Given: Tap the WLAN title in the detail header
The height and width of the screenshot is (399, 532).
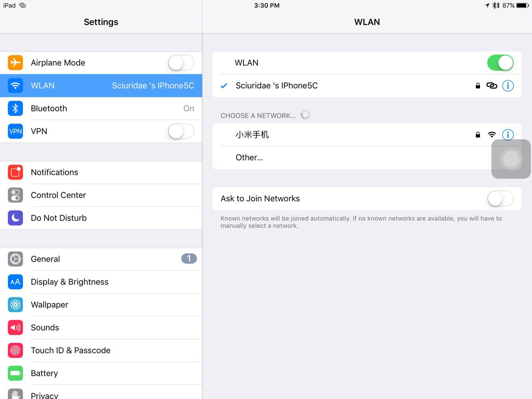Looking at the screenshot, I should coord(367,22).
